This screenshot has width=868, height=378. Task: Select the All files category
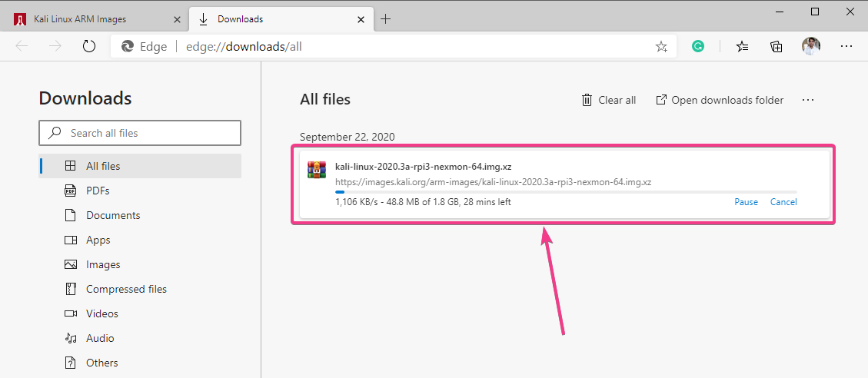[140, 166]
